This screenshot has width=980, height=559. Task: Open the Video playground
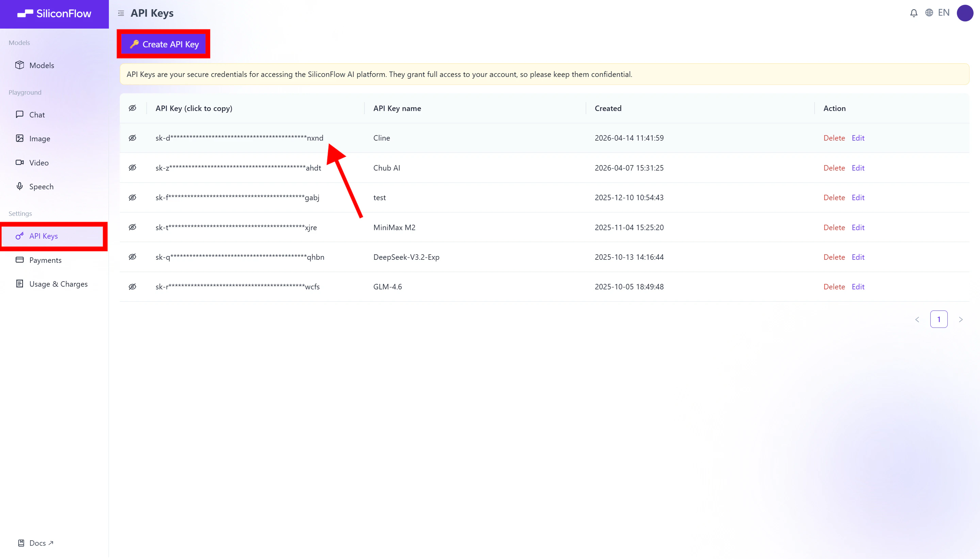click(39, 163)
